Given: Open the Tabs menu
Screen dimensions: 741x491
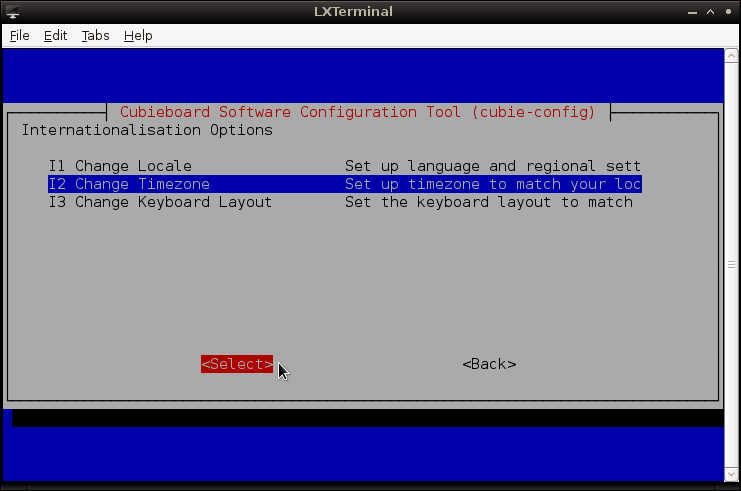Looking at the screenshot, I should pyautogui.click(x=95, y=35).
